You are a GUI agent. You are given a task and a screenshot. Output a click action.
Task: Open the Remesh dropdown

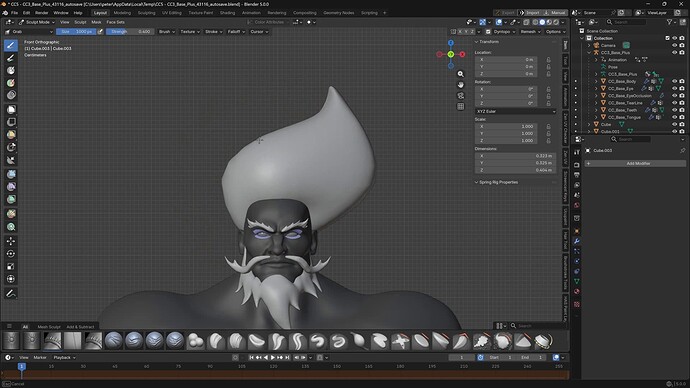coord(530,32)
